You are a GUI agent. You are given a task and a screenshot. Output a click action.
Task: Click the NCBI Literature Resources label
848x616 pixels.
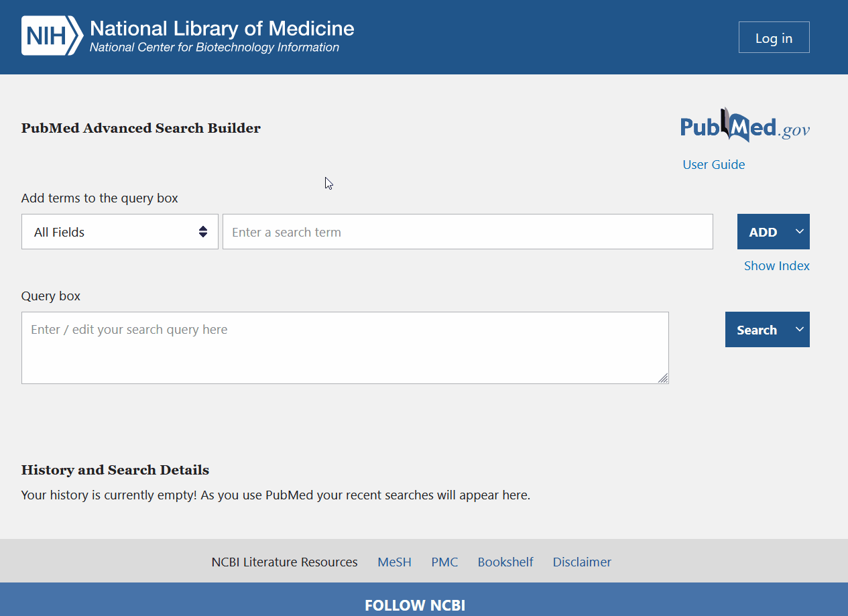point(284,562)
